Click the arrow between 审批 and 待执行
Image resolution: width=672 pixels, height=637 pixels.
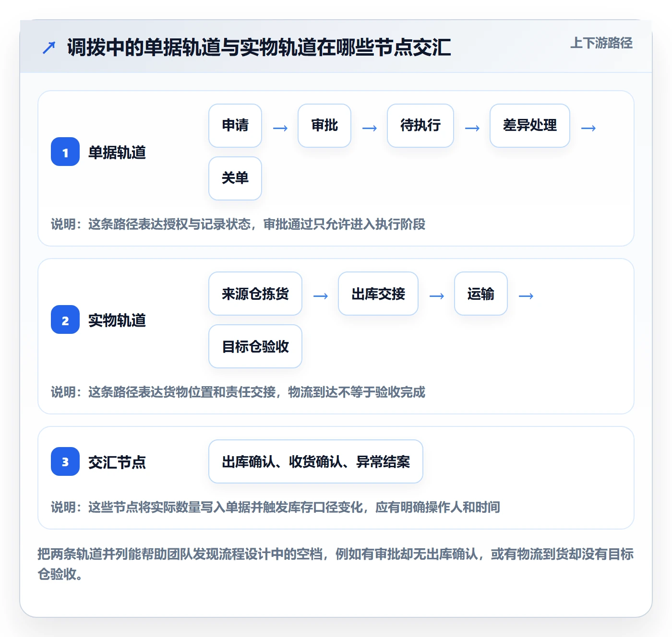(x=370, y=128)
